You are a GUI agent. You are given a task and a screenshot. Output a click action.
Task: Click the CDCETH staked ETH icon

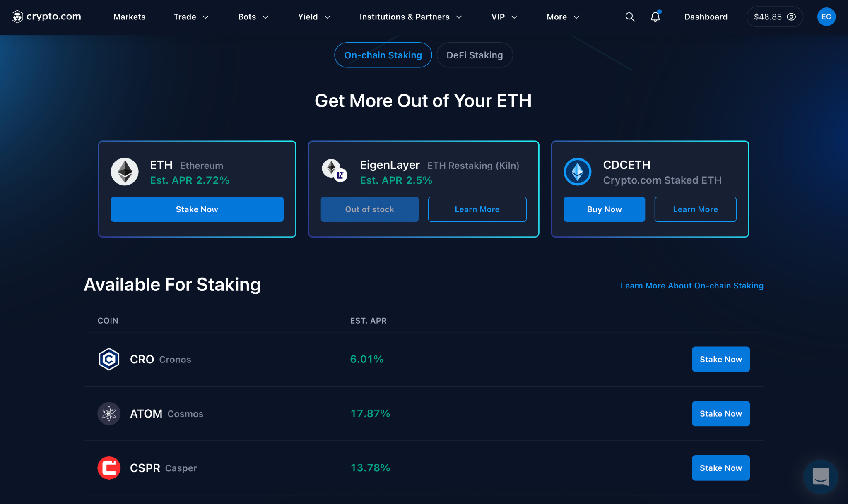pyautogui.click(x=577, y=171)
